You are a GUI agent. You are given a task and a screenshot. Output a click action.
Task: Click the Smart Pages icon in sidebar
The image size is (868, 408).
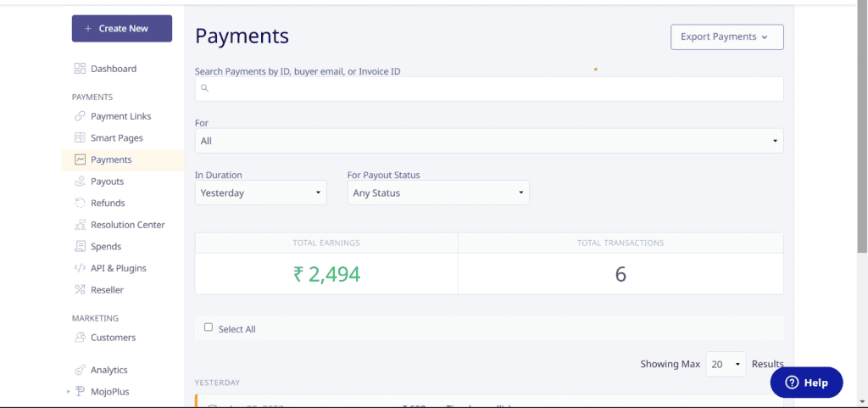[x=80, y=138]
